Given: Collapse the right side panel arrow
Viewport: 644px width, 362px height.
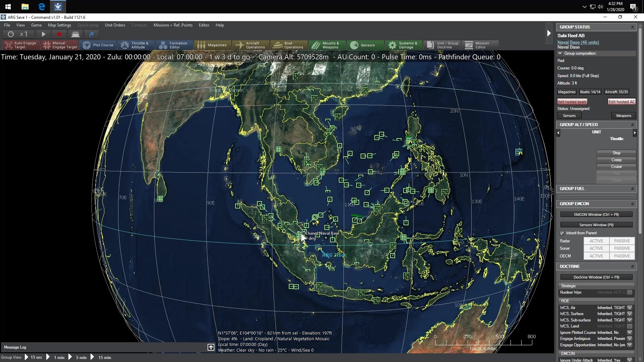Looking at the screenshot, I should [x=549, y=33].
